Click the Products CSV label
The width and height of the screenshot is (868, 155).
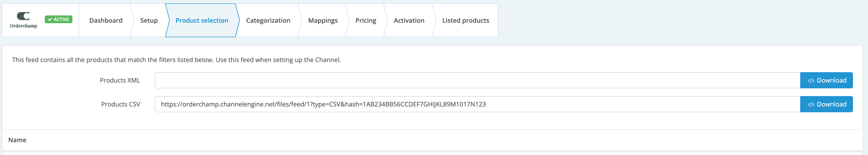[121, 104]
